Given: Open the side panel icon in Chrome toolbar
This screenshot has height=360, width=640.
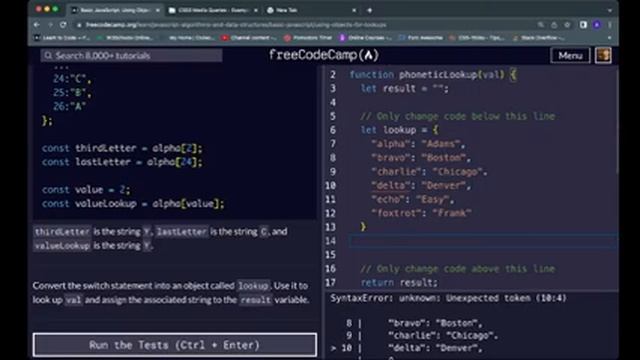Looking at the screenshot, I should point(583,25).
